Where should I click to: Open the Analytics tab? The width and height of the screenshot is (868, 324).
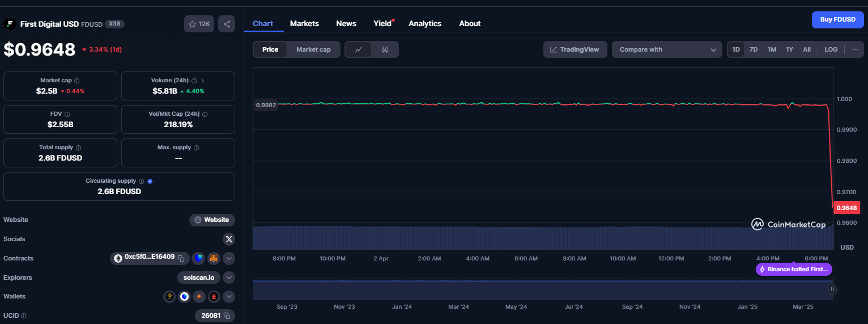point(424,23)
